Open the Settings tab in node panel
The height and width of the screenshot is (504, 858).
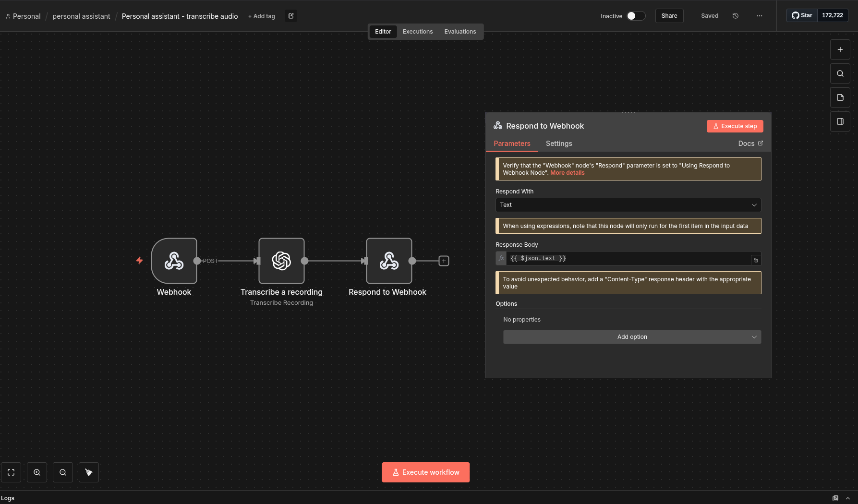pos(559,144)
